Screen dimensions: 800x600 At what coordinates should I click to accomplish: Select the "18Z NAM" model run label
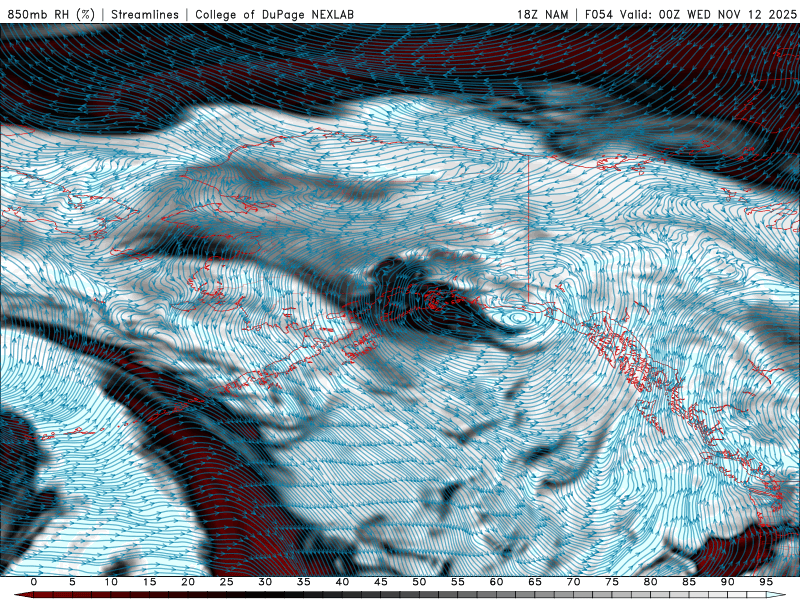[x=542, y=14]
